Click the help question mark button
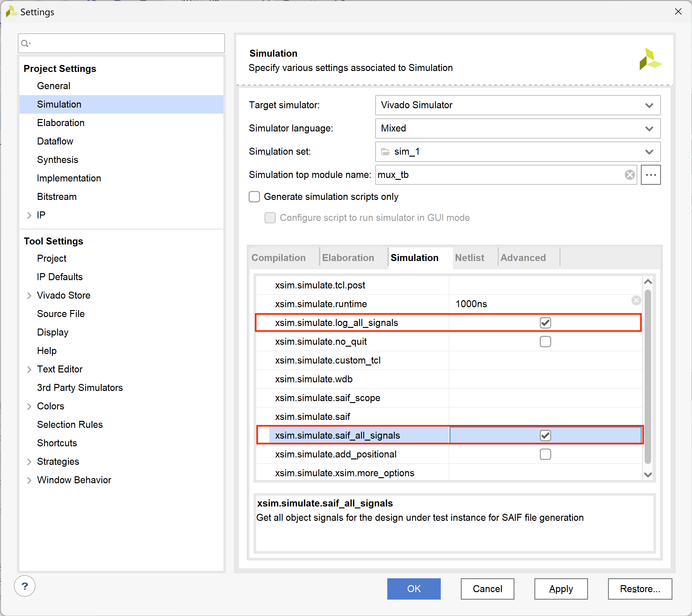 point(25,586)
